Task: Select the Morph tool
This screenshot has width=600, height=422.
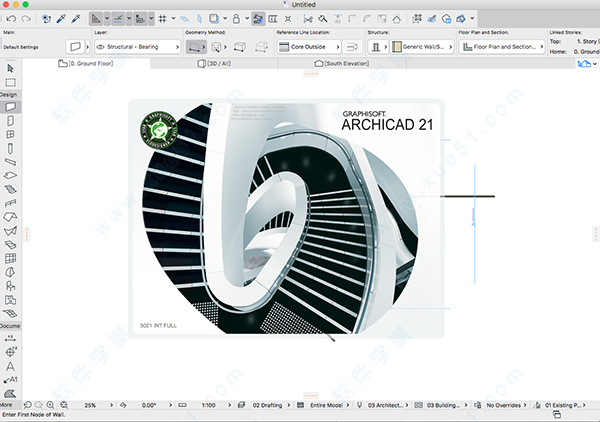Action: (x=10, y=272)
